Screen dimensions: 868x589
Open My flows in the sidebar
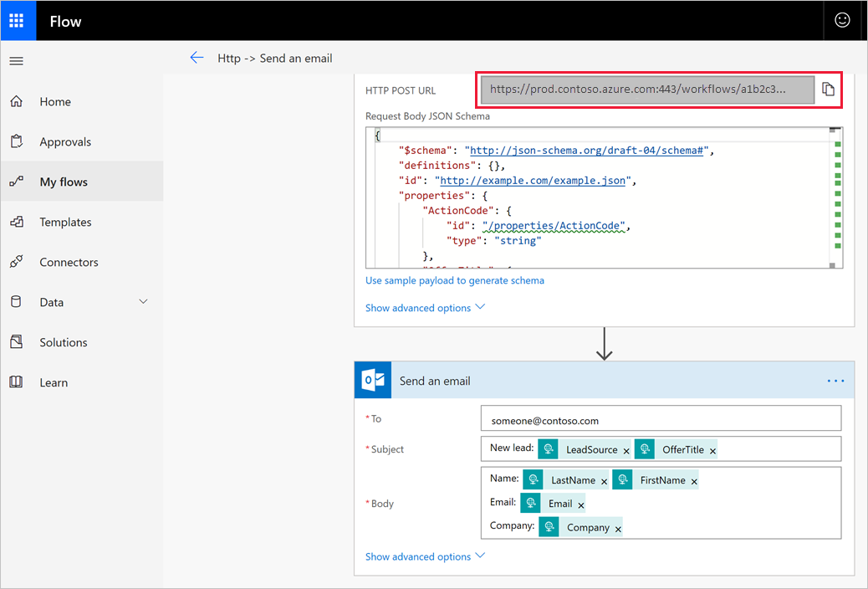tap(82, 182)
